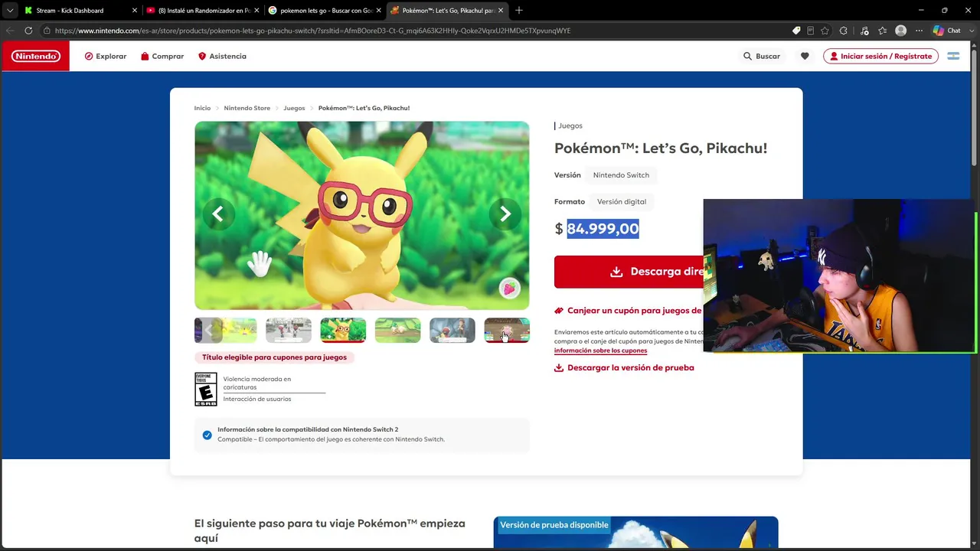The height and width of the screenshot is (551, 980).
Task: Go to Inicio in the breadcrumb
Action: pyautogui.click(x=202, y=108)
